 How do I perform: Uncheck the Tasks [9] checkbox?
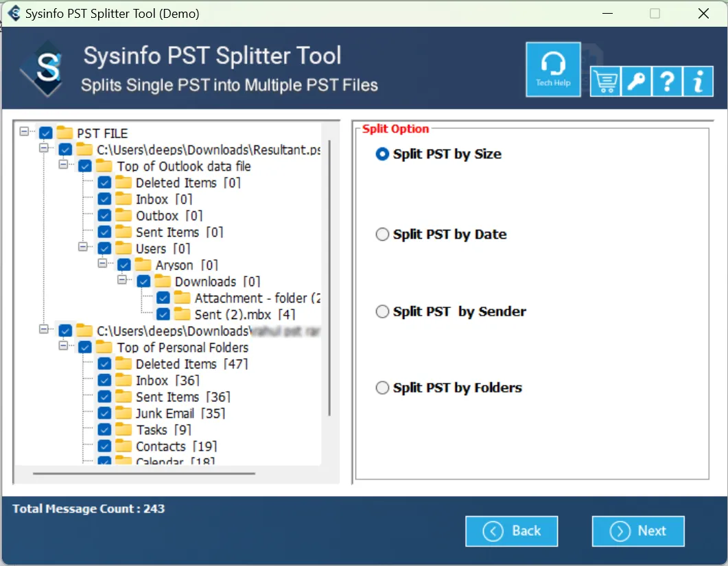point(104,429)
